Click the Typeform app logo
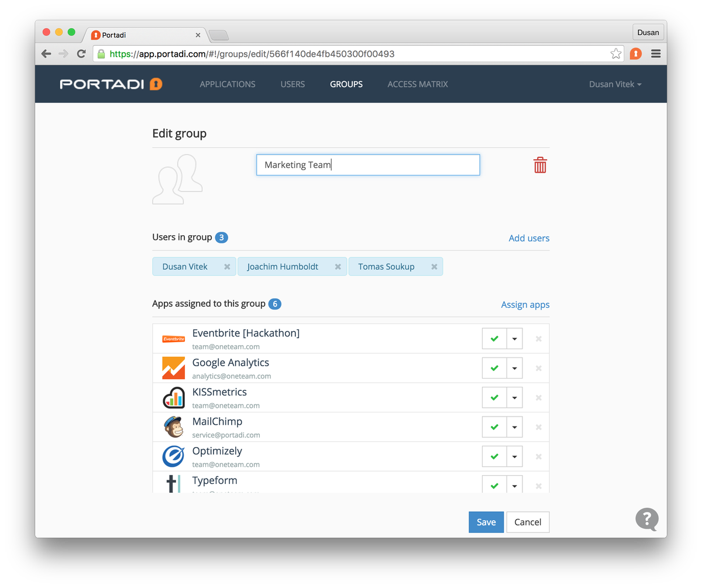The width and height of the screenshot is (702, 588). 173,483
